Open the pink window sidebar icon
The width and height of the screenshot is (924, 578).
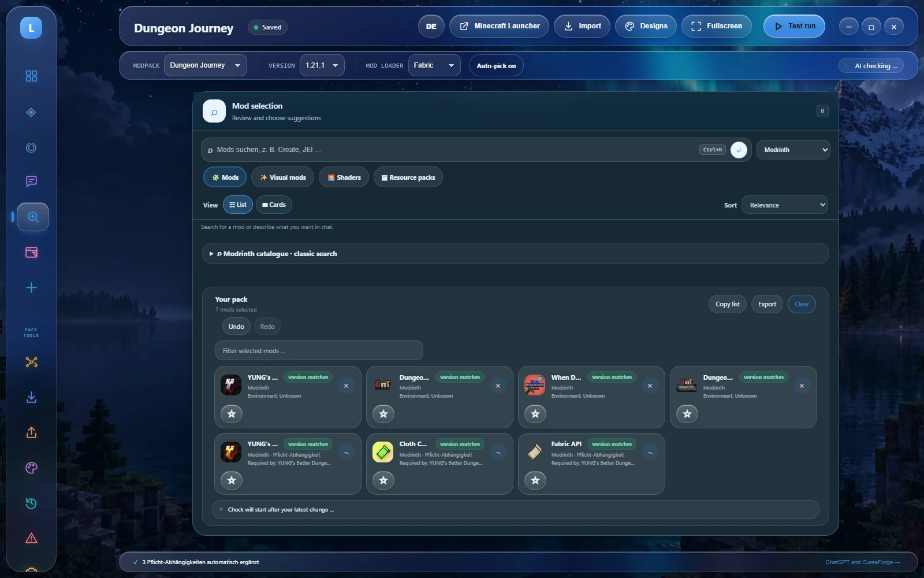pyautogui.click(x=31, y=253)
